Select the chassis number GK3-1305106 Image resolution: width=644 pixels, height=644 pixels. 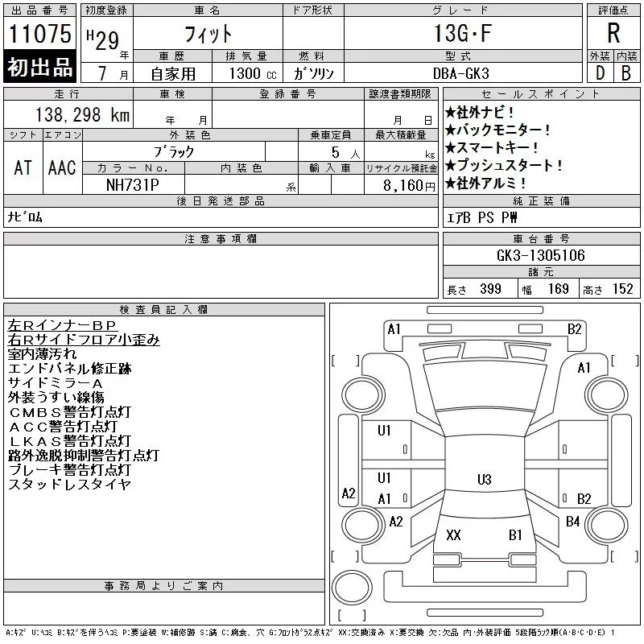tap(541, 255)
